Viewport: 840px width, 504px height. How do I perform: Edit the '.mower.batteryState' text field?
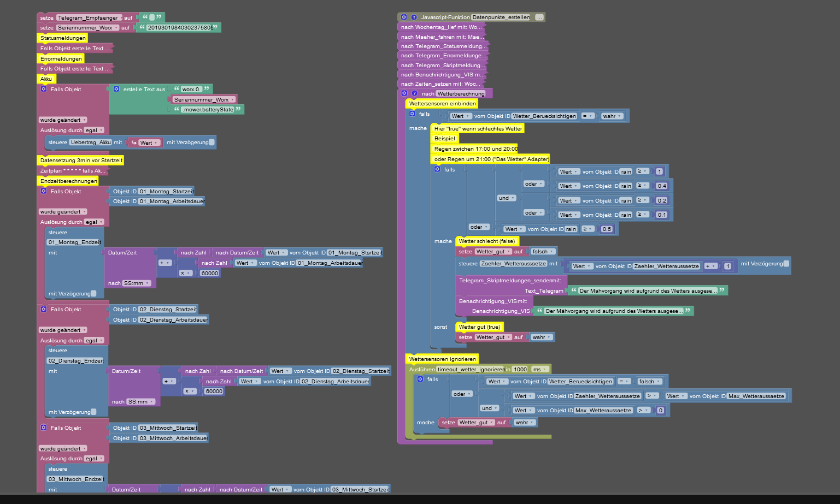(208, 110)
